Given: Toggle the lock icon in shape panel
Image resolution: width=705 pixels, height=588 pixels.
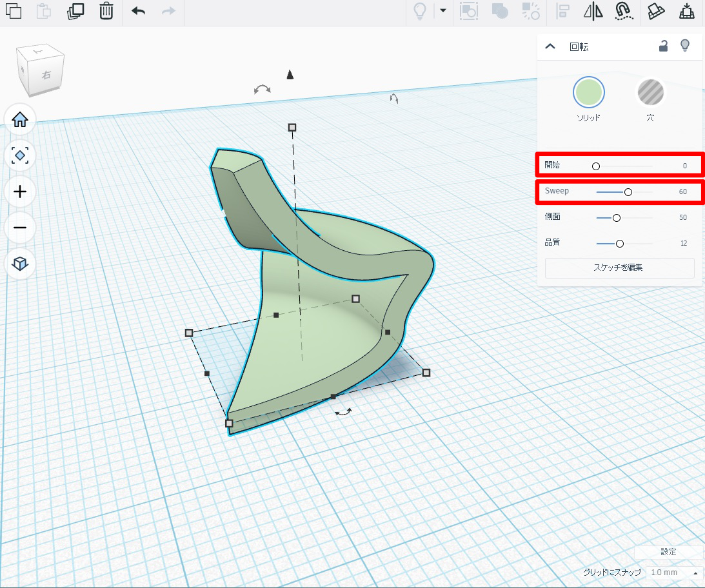Looking at the screenshot, I should click(663, 46).
